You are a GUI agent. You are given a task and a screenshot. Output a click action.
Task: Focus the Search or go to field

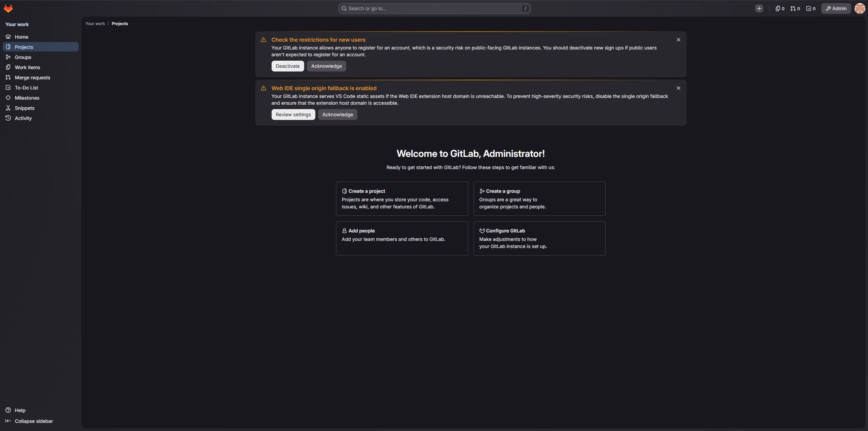(434, 9)
